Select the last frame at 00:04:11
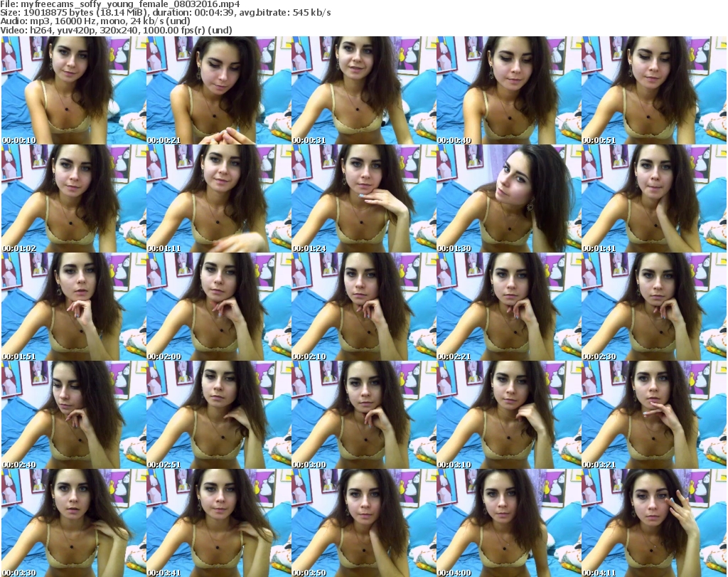Image resolution: width=728 pixels, height=577 pixels. coord(653,523)
